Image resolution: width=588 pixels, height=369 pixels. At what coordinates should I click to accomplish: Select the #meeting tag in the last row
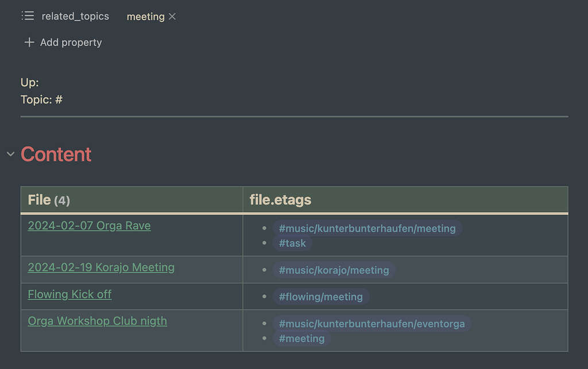tap(302, 339)
